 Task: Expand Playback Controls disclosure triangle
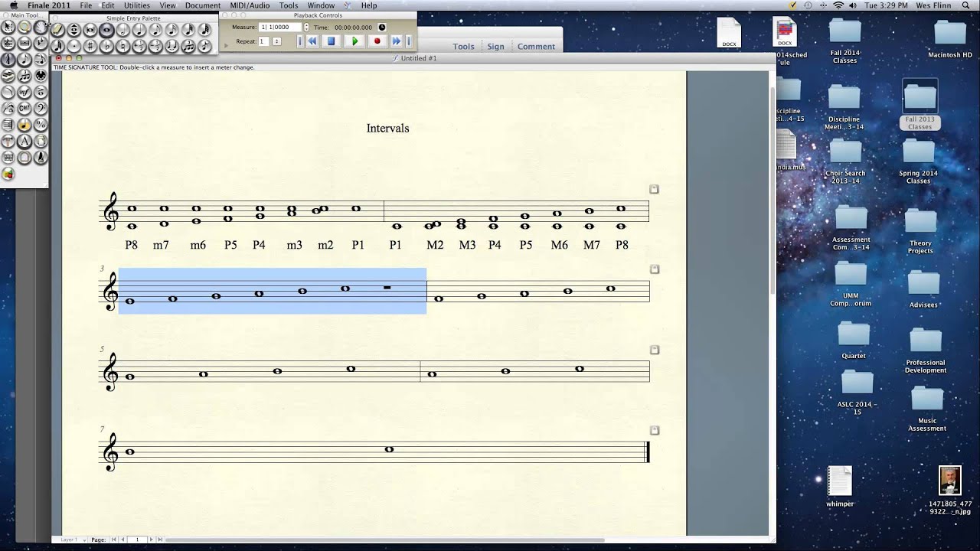[226, 45]
